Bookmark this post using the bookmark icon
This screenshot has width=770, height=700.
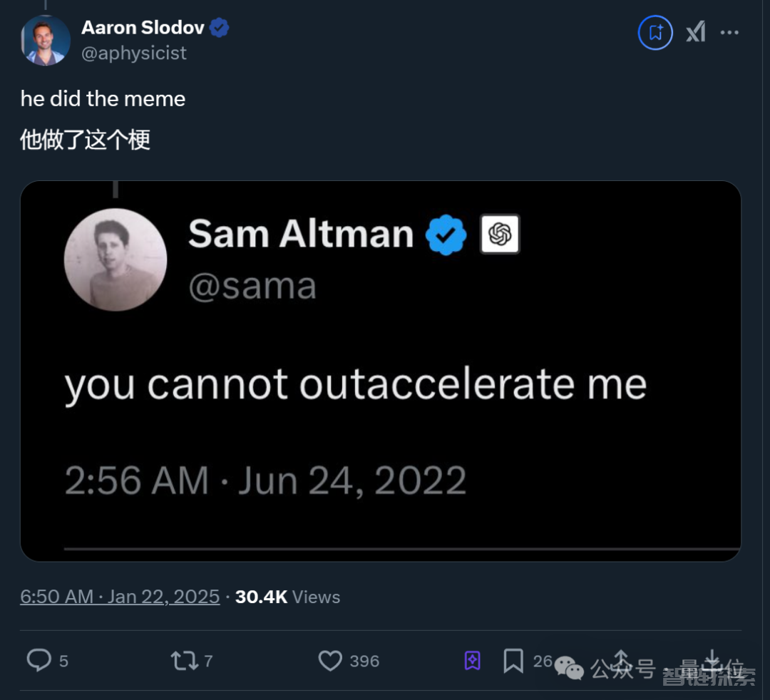(x=513, y=661)
